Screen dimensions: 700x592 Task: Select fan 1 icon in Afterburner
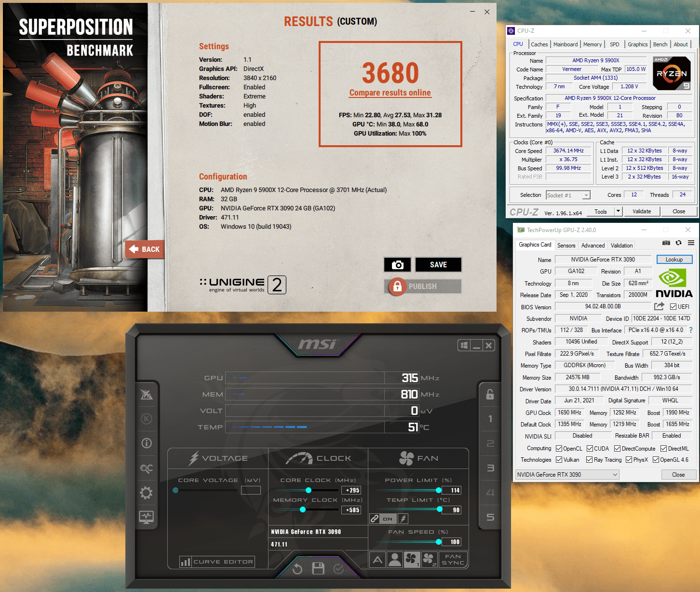point(412,560)
